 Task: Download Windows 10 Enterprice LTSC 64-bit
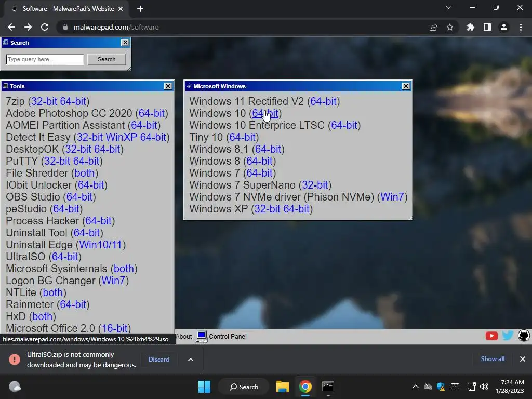pos(344,125)
